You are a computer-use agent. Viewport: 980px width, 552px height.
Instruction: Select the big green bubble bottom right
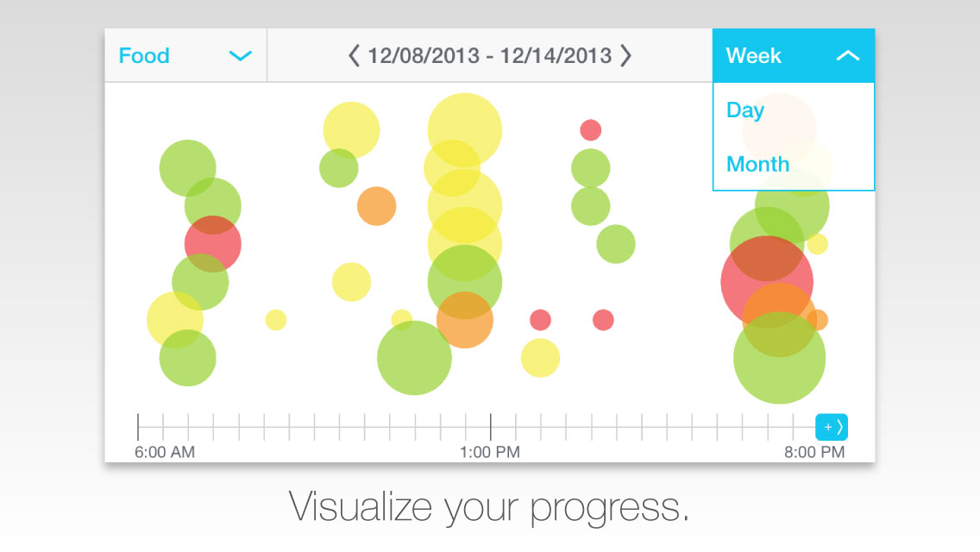[x=779, y=358]
